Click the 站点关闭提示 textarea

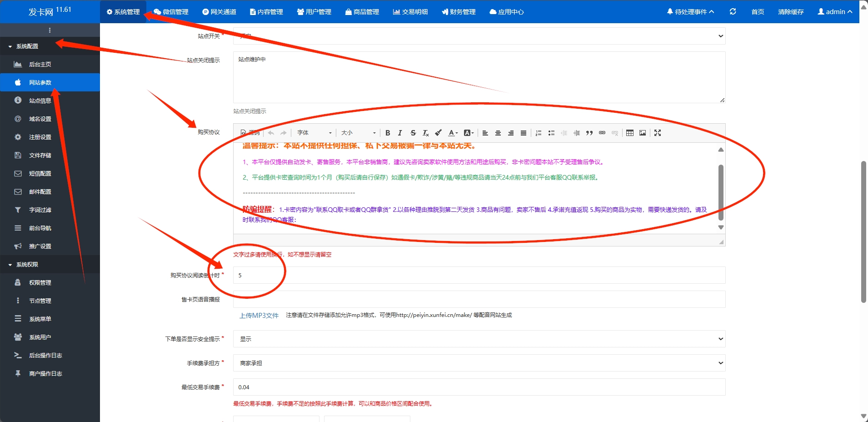tap(479, 77)
